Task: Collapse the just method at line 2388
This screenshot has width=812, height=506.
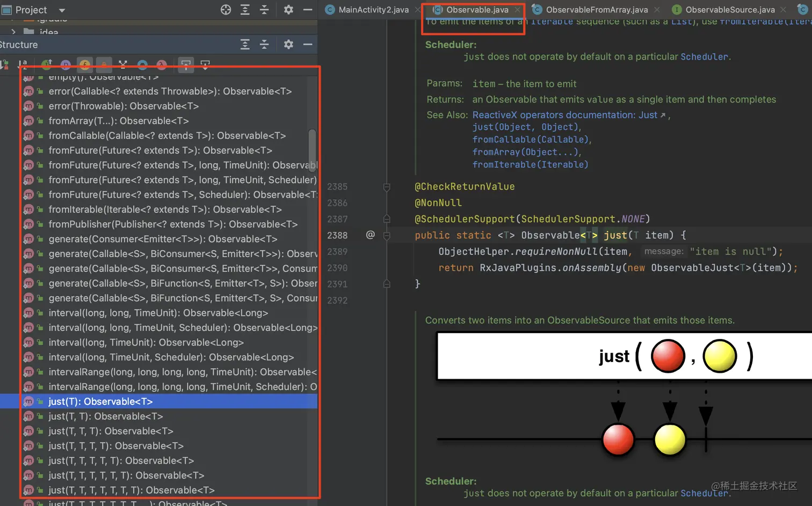Action: click(x=387, y=235)
